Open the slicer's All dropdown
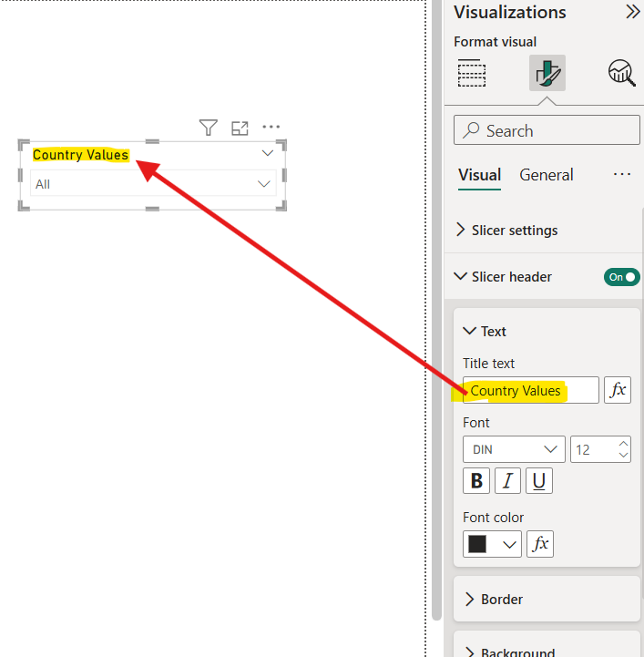 click(x=153, y=184)
